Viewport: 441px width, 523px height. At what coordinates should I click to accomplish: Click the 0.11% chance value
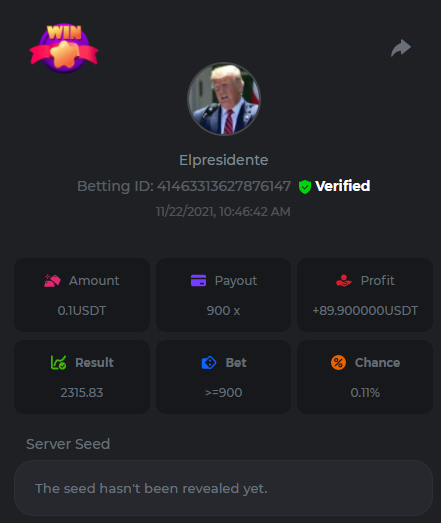(365, 393)
